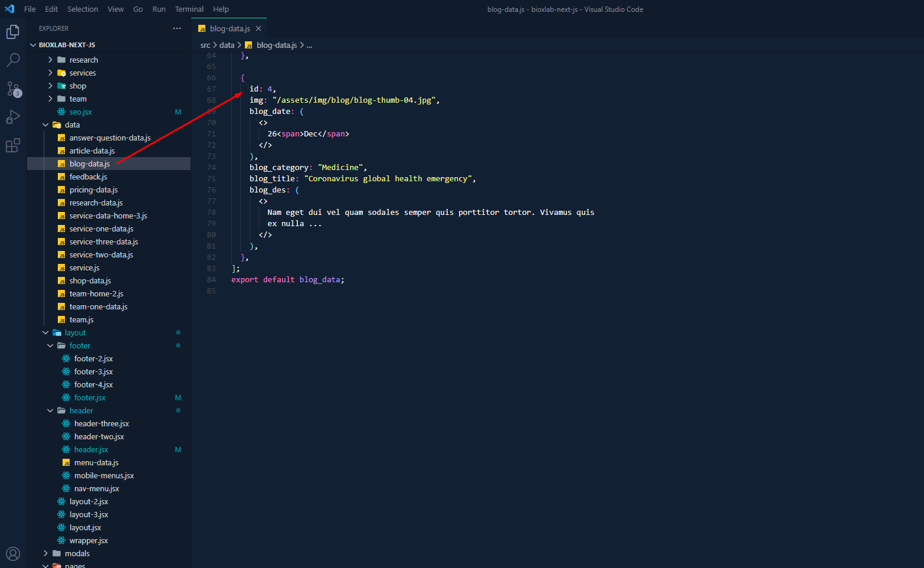
Task: Open header.jsx file in the tree
Action: click(x=91, y=450)
